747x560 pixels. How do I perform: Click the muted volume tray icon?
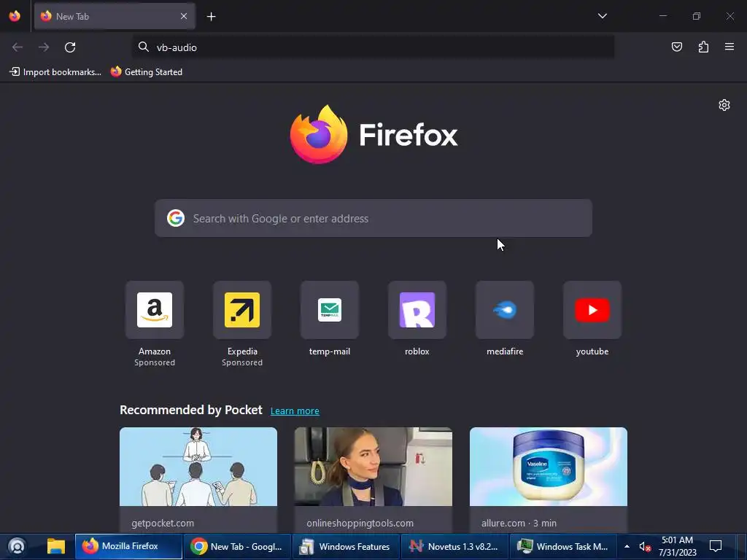645,547
